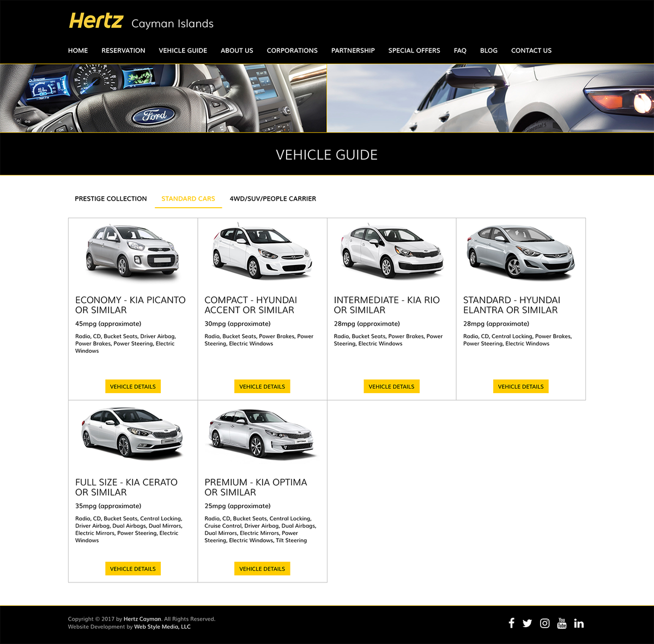654x644 pixels.
Task: Open the SPECIAL OFFERS page
Action: [414, 50]
